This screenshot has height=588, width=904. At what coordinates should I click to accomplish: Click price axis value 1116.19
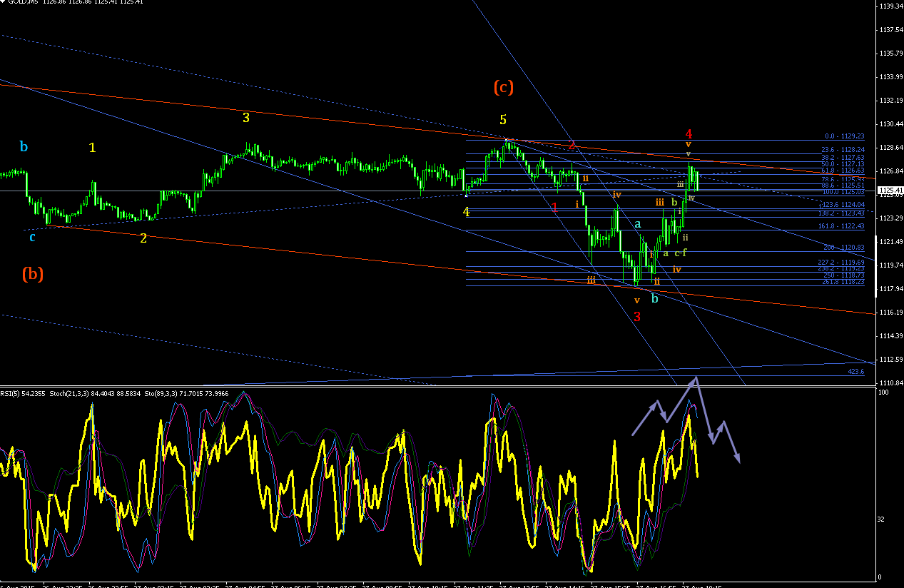pos(891,313)
